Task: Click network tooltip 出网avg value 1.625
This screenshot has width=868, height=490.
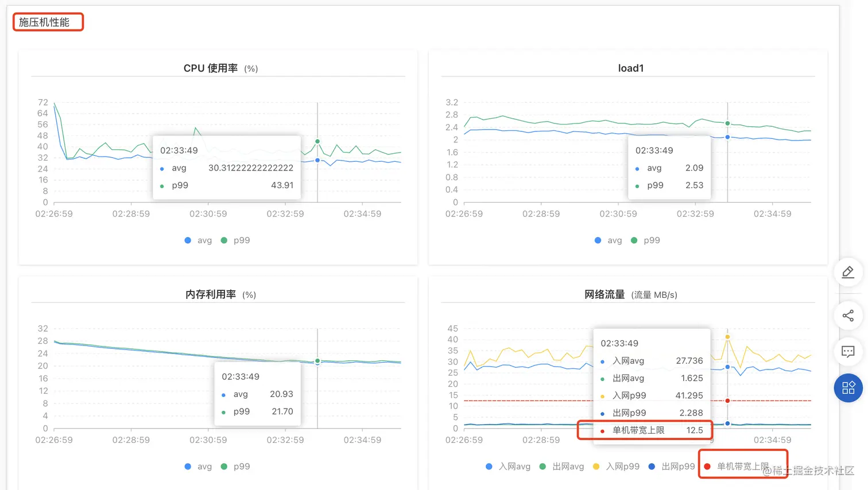Action: 692,378
